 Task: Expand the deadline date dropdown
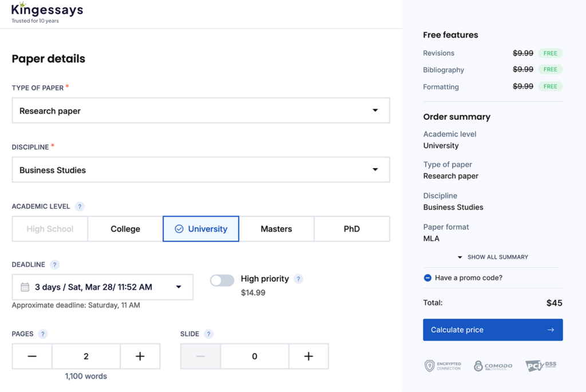pyautogui.click(x=102, y=287)
